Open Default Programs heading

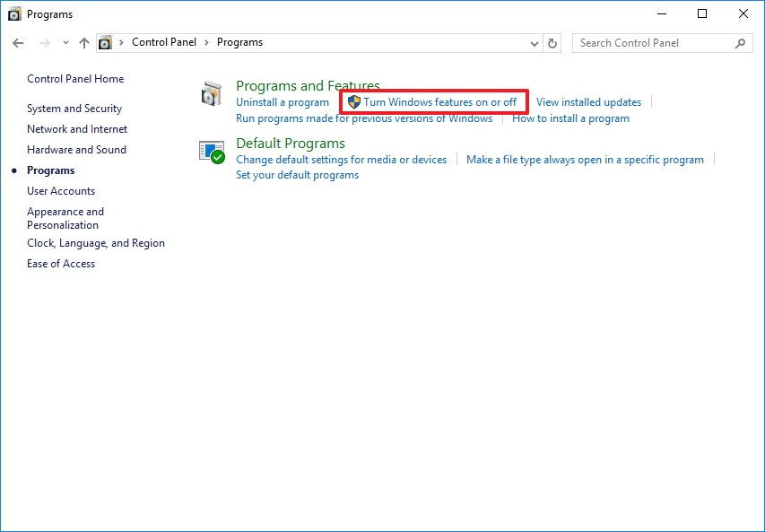coord(291,143)
